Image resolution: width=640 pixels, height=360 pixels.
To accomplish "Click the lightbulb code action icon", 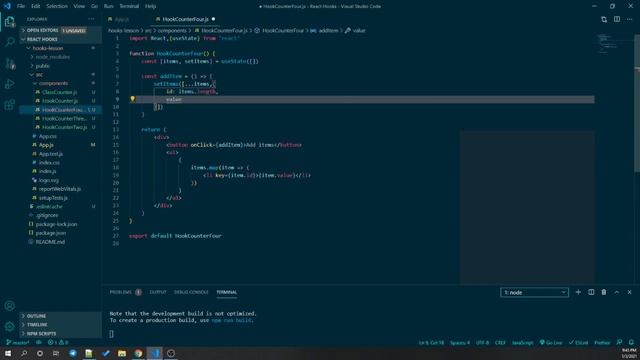I will click(x=132, y=99).
